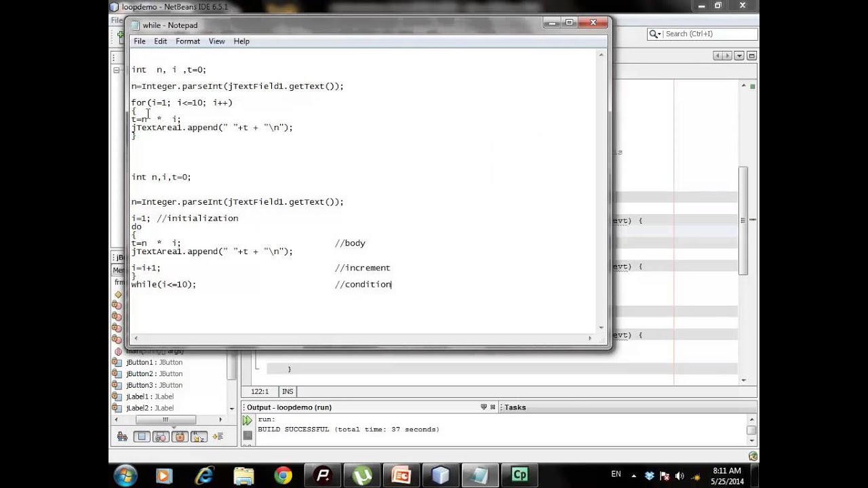868x488 pixels.
Task: Click the Notepad horizontal scrollbar right arrow
Action: click(x=589, y=338)
